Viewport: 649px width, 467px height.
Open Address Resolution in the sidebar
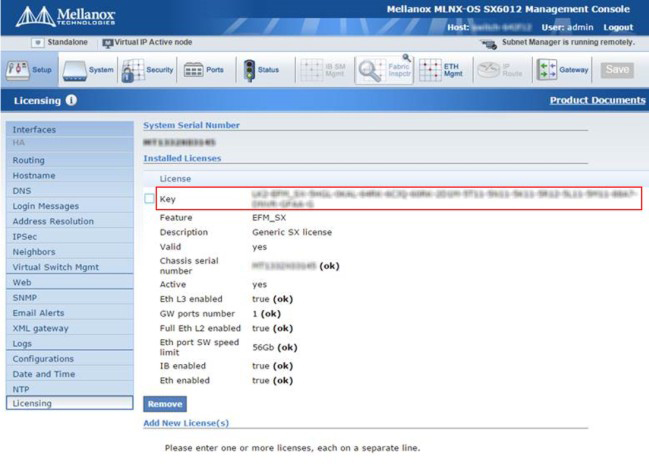(70, 221)
